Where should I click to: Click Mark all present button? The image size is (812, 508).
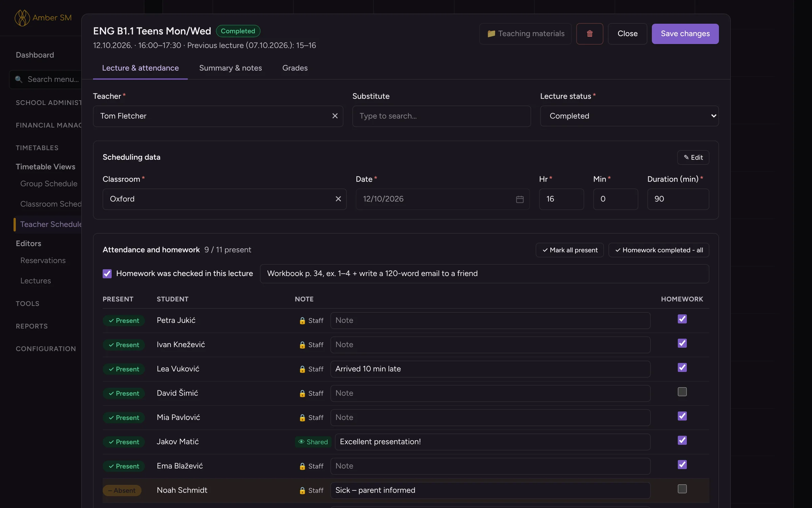(x=570, y=250)
